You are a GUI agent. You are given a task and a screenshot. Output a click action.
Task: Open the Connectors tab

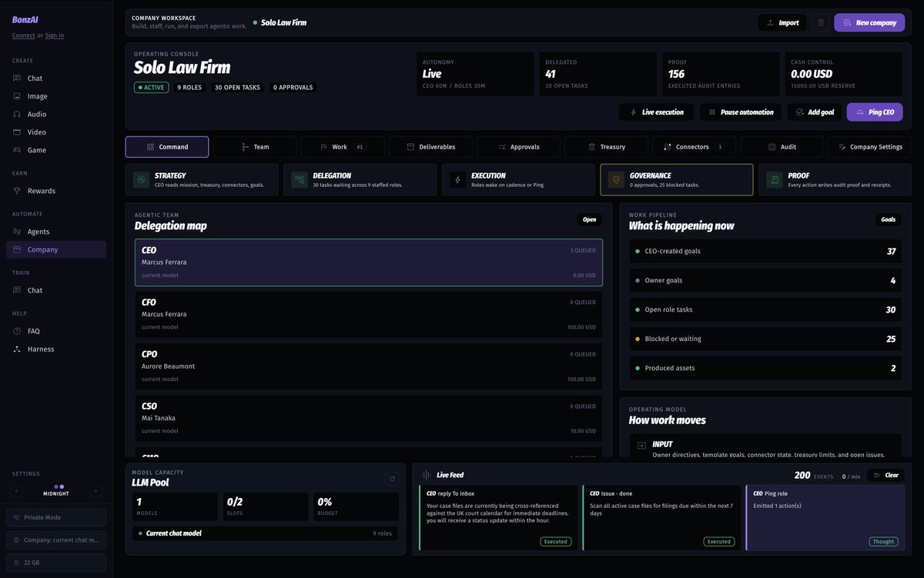(x=694, y=147)
